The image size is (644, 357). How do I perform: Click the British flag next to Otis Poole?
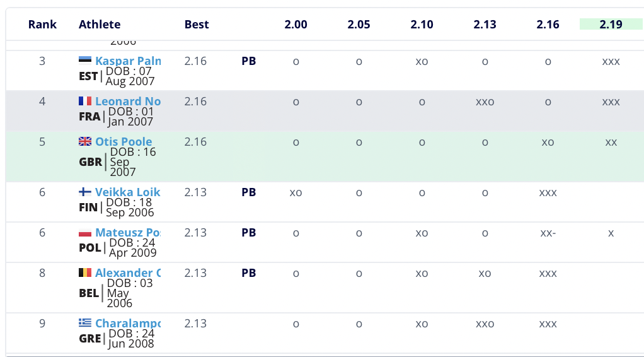coord(85,141)
